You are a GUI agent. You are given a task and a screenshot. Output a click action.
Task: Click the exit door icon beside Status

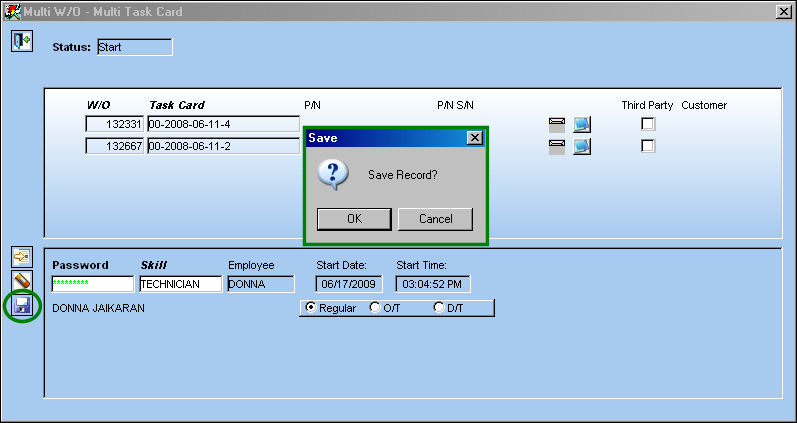coord(22,41)
